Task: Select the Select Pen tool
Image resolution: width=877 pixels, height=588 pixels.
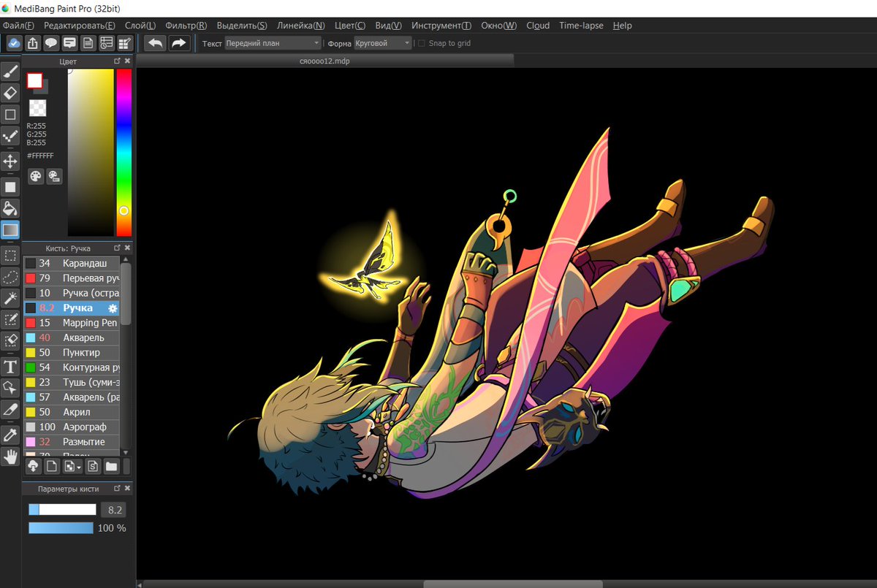Action: [10, 319]
